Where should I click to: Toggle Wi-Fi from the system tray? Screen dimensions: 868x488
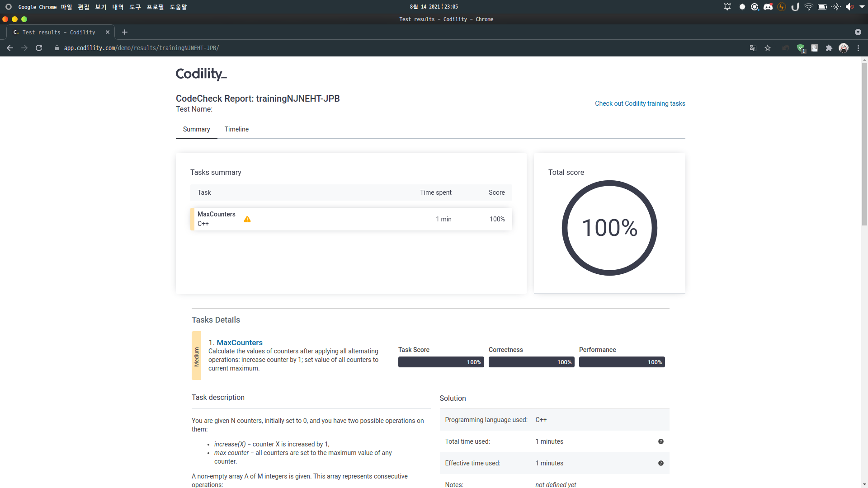(x=809, y=7)
